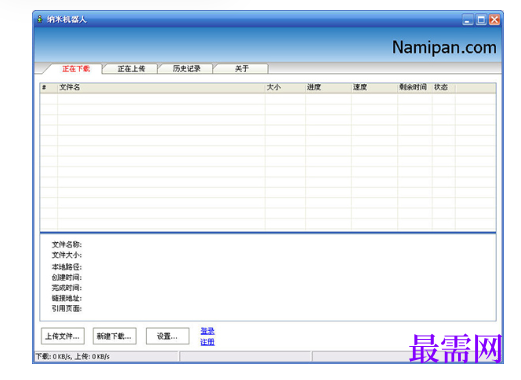
Task: Sort by 大小 column header
Action: tap(285, 87)
